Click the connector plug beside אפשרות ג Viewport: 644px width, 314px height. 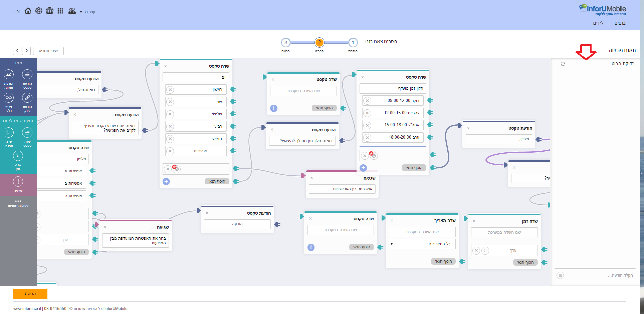[x=93, y=195]
